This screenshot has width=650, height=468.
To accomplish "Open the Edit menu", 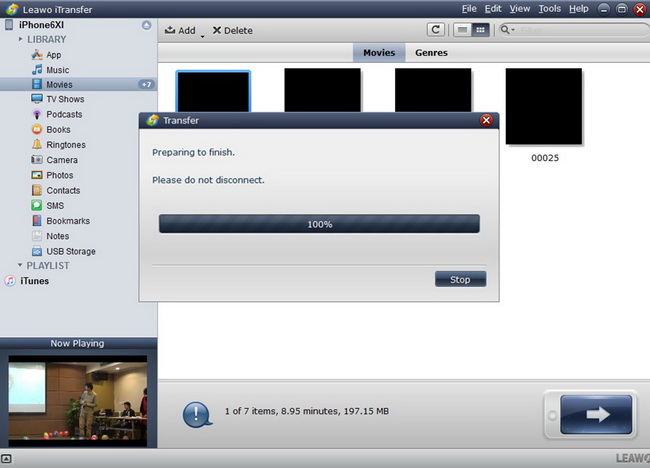I will [x=493, y=9].
